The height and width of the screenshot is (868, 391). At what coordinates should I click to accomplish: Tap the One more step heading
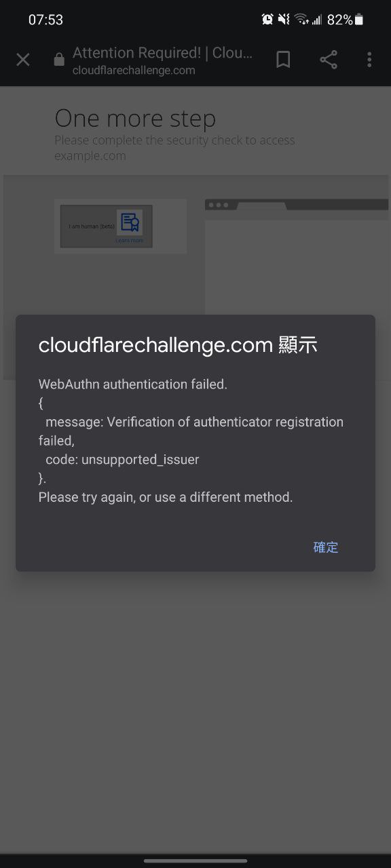tap(135, 119)
